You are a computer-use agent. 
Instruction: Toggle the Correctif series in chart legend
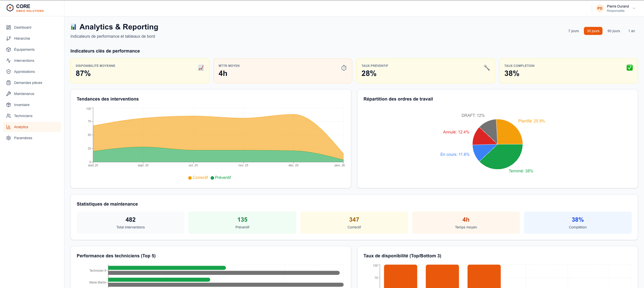point(198,178)
